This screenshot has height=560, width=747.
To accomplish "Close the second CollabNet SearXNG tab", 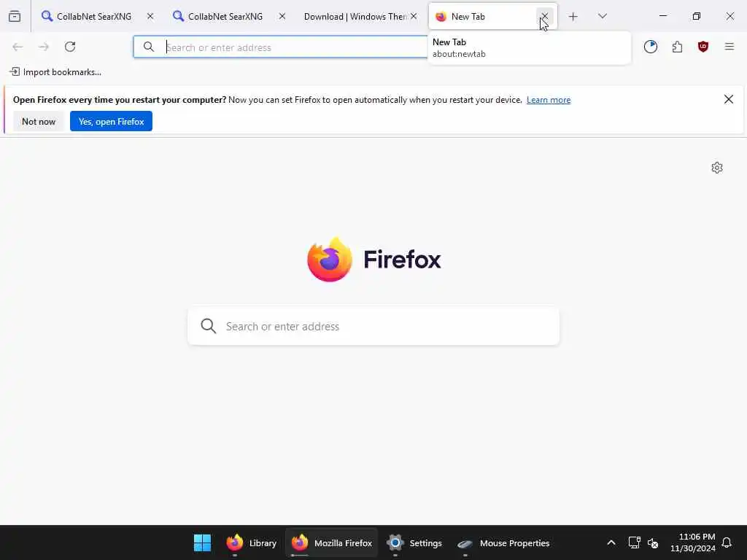I will (x=282, y=17).
